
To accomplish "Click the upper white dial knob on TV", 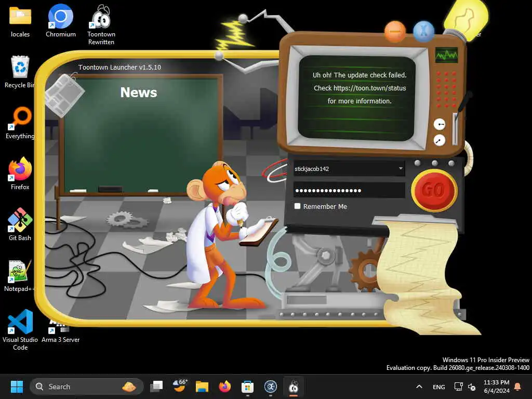I will 440,125.
